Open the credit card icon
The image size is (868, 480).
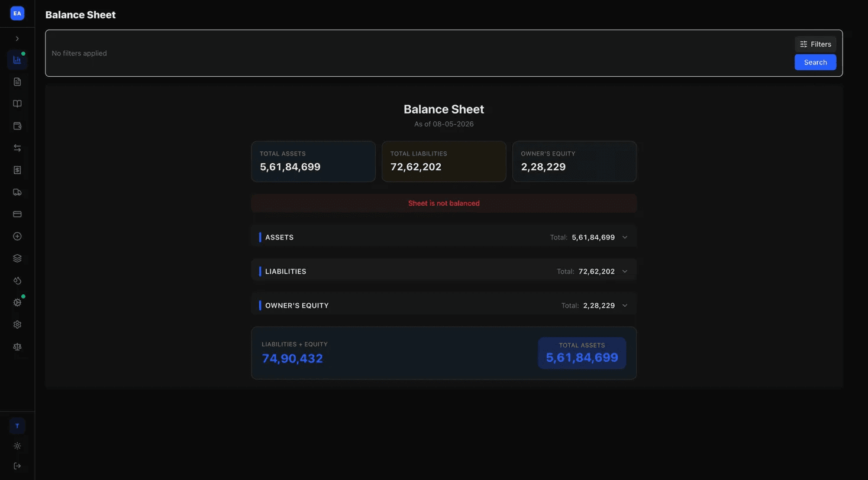pyautogui.click(x=17, y=214)
